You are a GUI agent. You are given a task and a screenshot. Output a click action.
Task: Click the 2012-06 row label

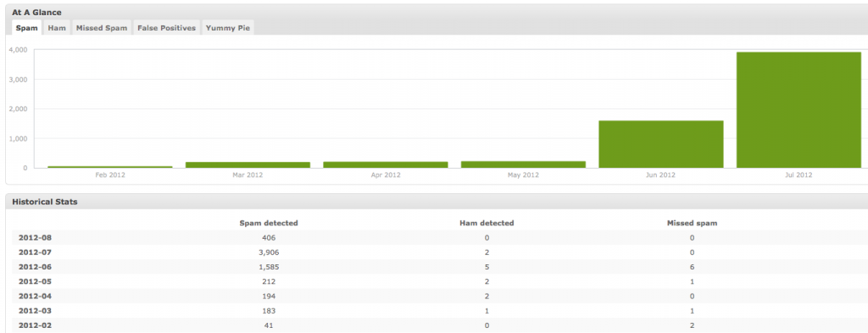[x=35, y=267]
